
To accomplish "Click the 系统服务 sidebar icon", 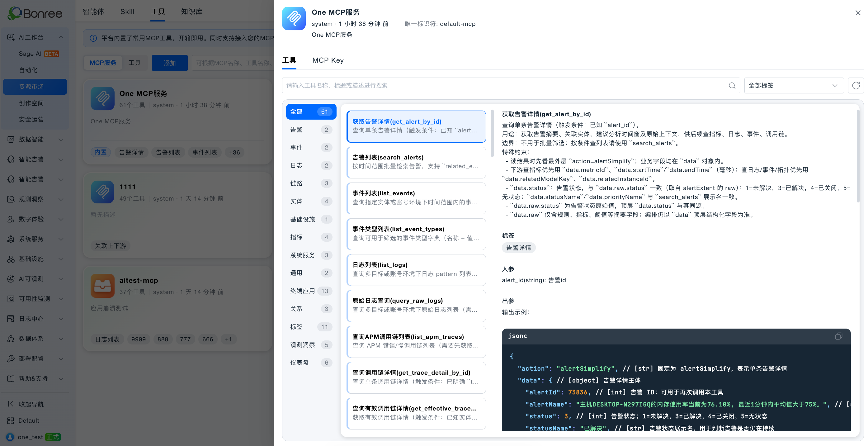I will click(x=11, y=239).
